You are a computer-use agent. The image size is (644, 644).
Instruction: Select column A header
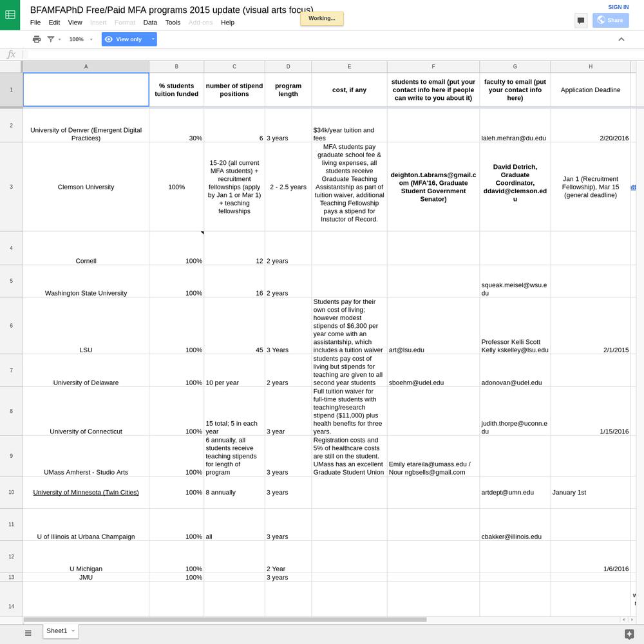(86, 66)
